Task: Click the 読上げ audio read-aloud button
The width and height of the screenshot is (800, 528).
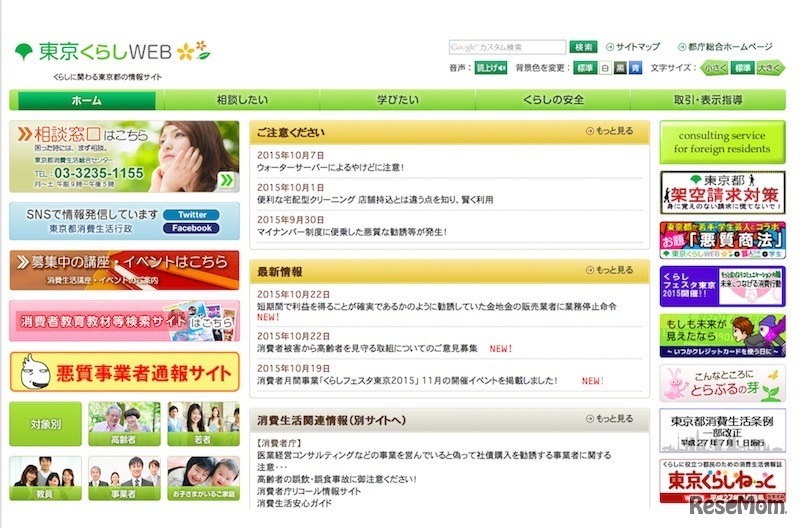Action: pyautogui.click(x=490, y=68)
